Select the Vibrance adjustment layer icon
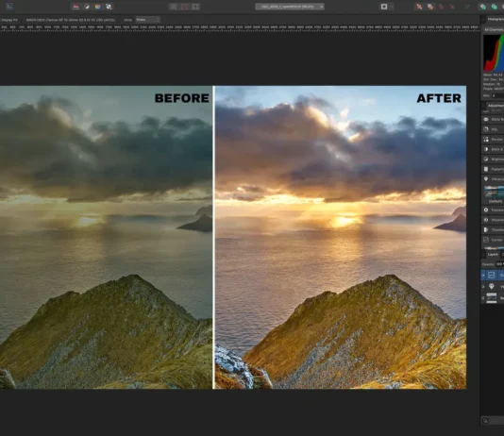504x436 pixels. pyautogui.click(x=492, y=286)
